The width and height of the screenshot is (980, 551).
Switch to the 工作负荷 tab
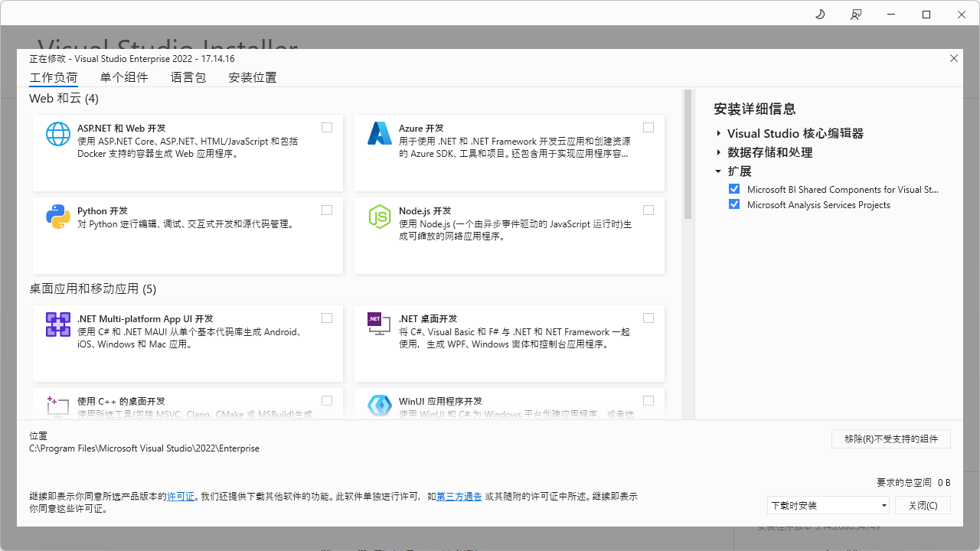click(54, 78)
